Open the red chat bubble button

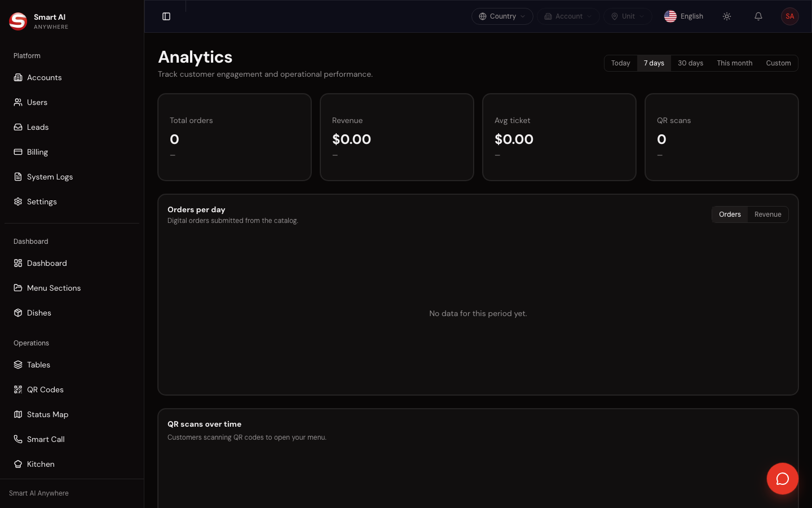(783, 479)
